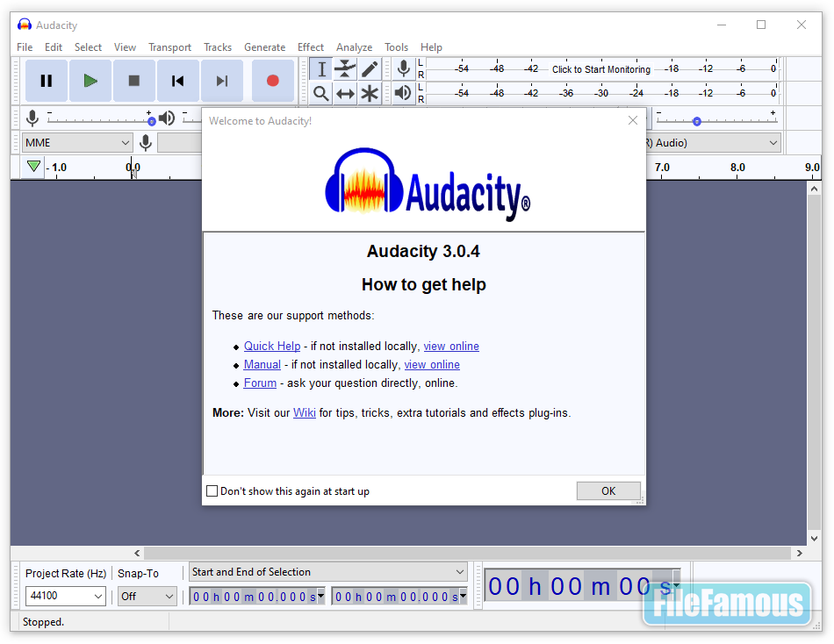834x644 pixels.
Task: Skip to End of the project
Action: (222, 81)
